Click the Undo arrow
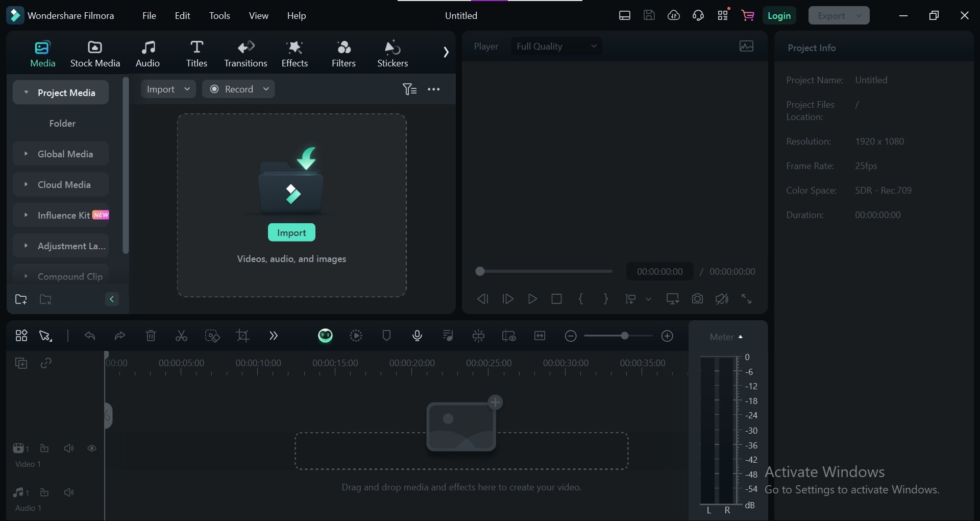This screenshot has height=521, width=980. click(90, 336)
